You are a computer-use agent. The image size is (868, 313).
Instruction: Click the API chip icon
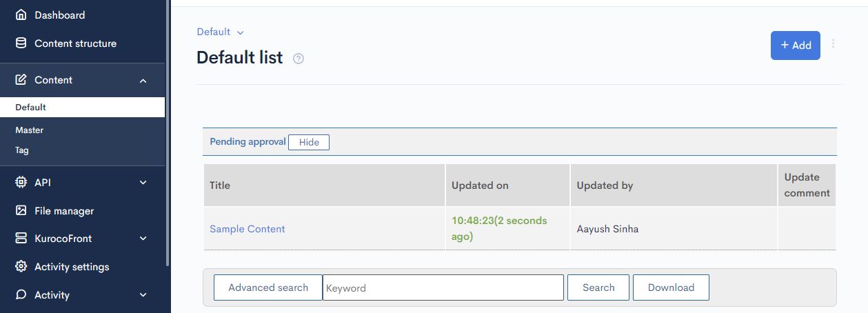pyautogui.click(x=21, y=183)
